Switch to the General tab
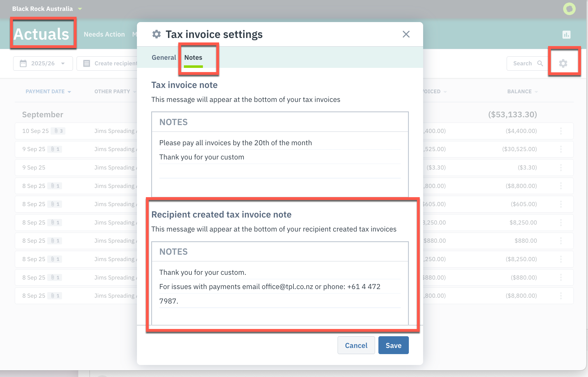 tap(164, 58)
